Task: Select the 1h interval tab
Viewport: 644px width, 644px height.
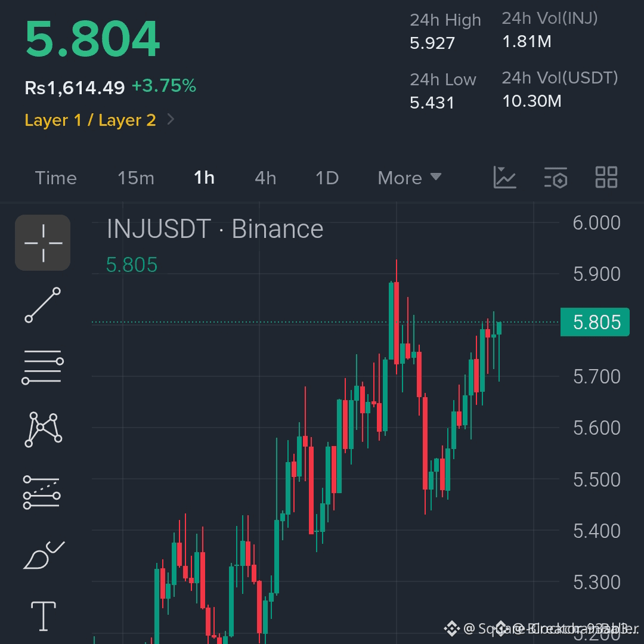Action: coord(204,178)
